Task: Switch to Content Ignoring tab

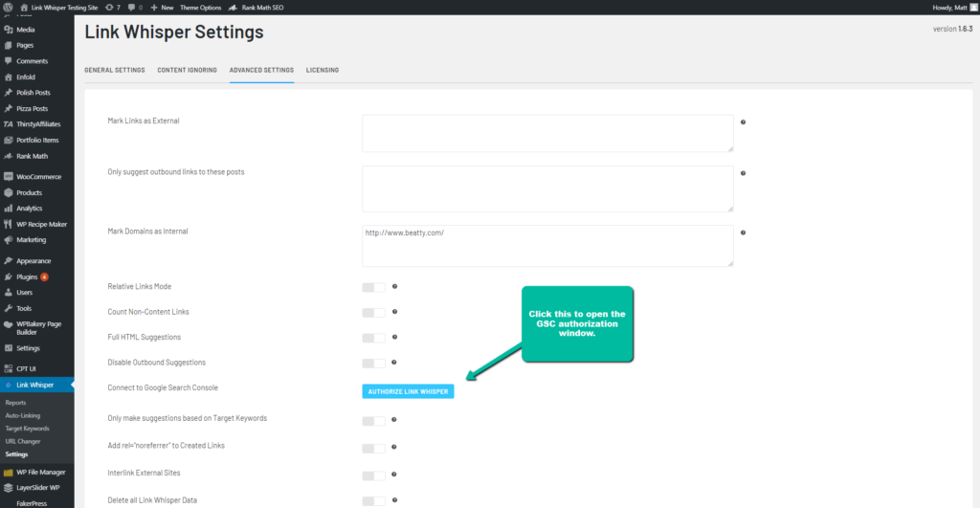Action: [187, 70]
